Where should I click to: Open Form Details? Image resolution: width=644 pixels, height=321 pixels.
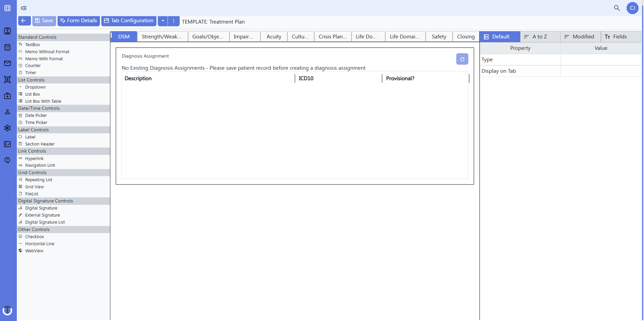pos(78,21)
